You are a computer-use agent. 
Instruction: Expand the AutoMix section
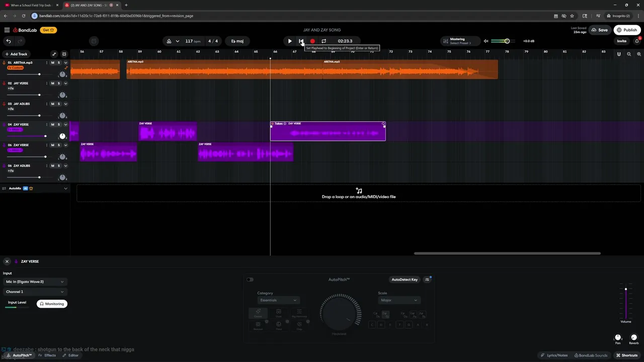point(65,189)
